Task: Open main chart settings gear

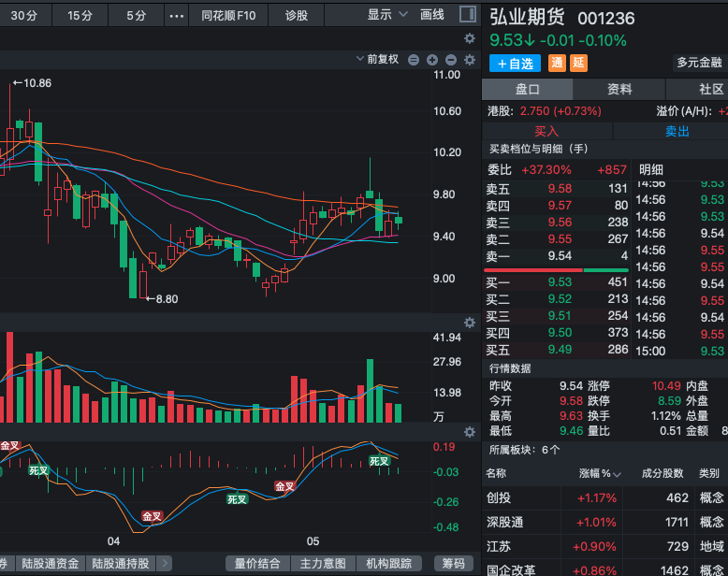Action: tap(470, 38)
